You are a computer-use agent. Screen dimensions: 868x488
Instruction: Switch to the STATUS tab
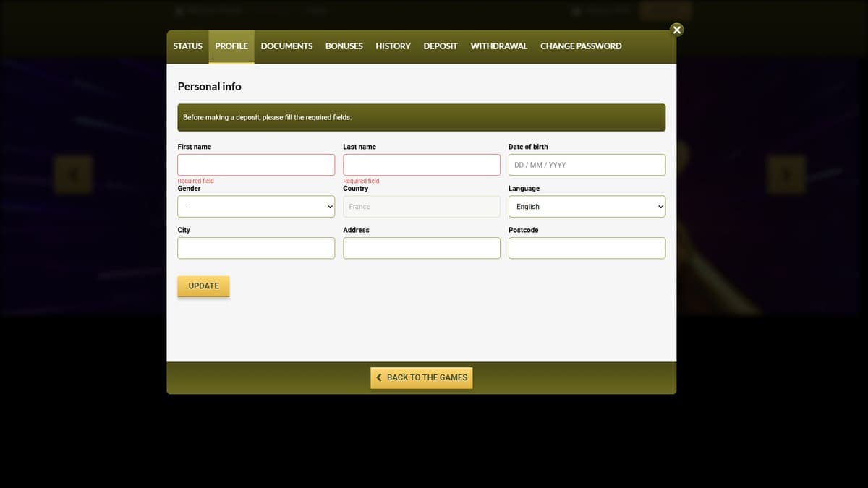point(187,46)
